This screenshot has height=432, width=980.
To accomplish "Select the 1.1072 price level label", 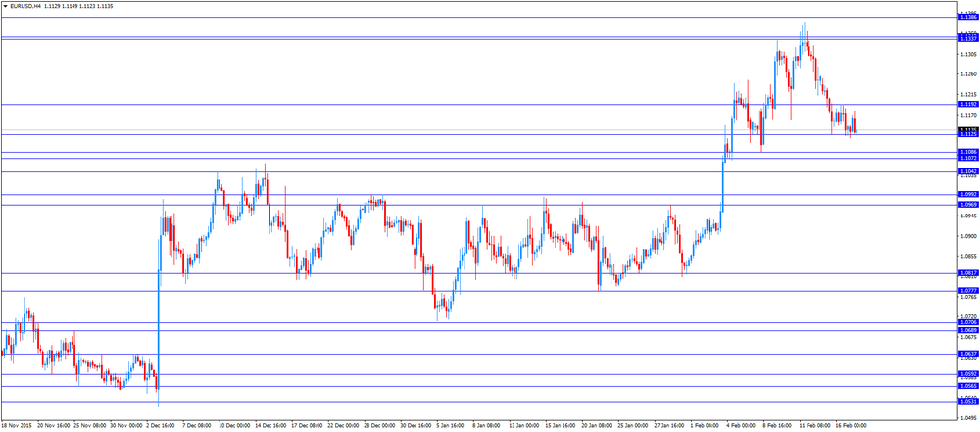I will 967,158.
